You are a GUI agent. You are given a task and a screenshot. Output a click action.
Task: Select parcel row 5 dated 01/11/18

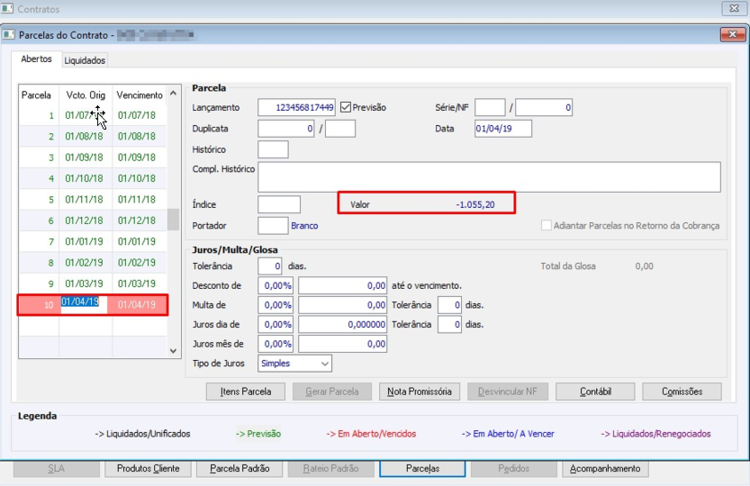click(x=93, y=199)
